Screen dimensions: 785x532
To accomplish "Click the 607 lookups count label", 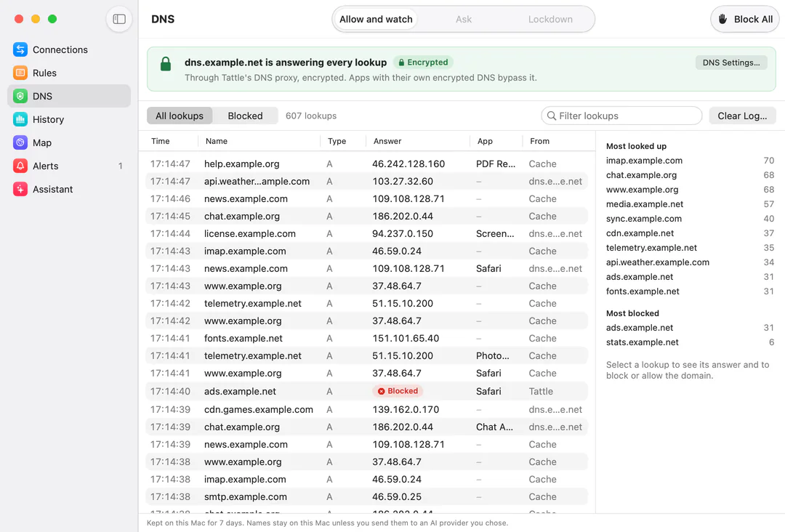I will [x=311, y=116].
